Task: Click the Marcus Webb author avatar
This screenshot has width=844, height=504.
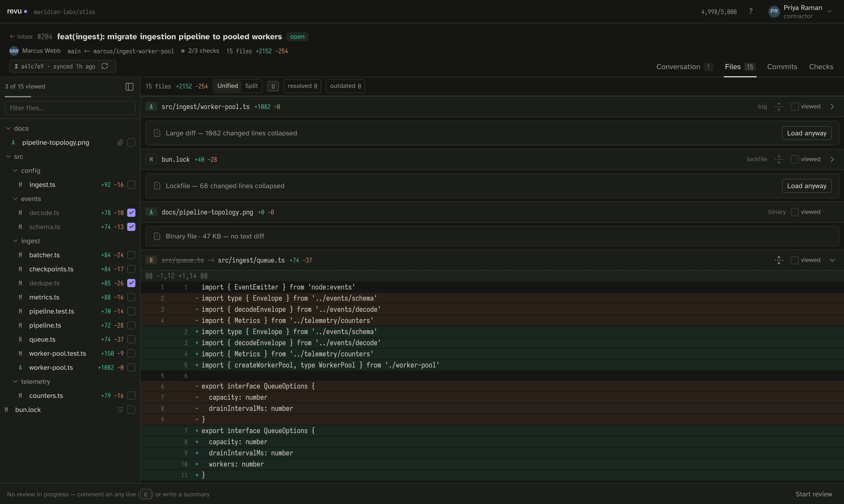Action: click(x=14, y=51)
